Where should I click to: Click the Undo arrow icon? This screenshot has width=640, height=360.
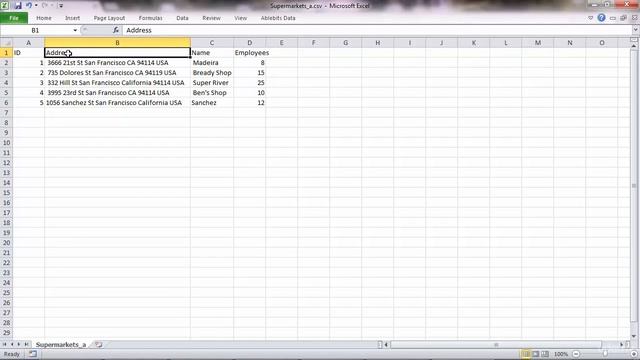click(29, 5)
